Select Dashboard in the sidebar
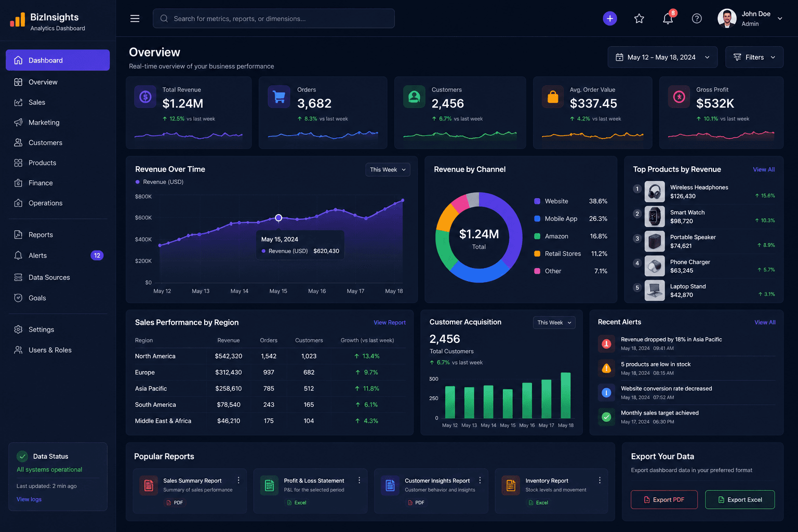The width and height of the screenshot is (798, 532). 58,60
